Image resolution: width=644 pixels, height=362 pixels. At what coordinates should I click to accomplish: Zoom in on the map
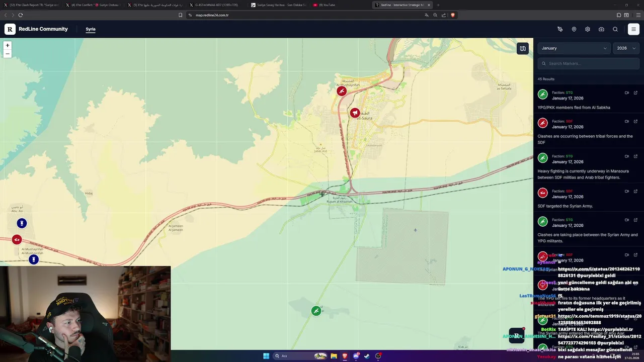7,45
